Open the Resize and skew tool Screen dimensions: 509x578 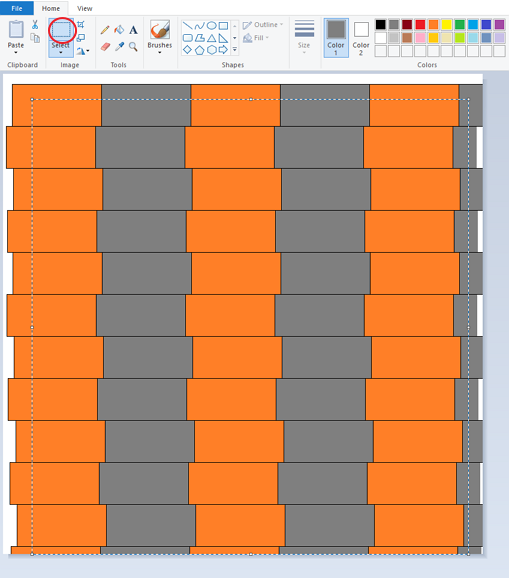pyautogui.click(x=81, y=38)
